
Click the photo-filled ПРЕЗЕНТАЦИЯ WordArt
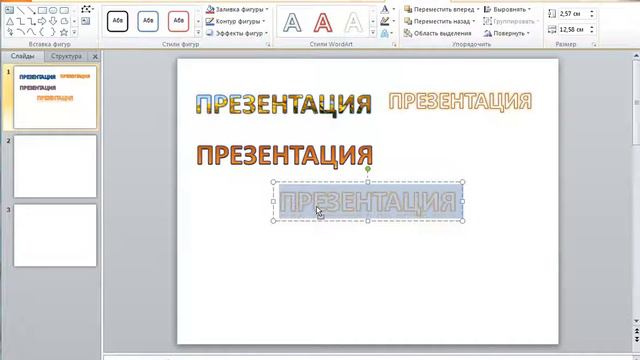[284, 104]
